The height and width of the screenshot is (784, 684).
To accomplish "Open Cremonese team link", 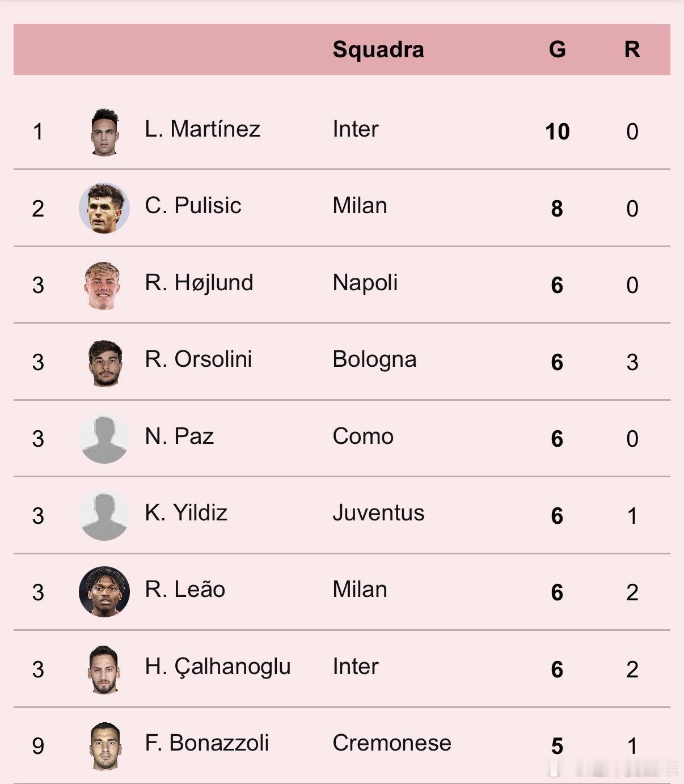I will [391, 743].
